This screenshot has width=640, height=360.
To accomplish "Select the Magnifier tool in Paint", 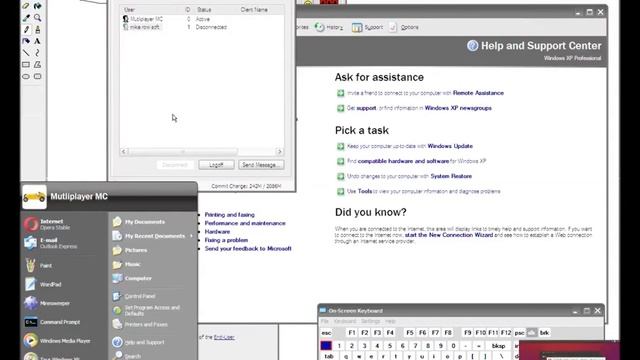I will [38, 18].
